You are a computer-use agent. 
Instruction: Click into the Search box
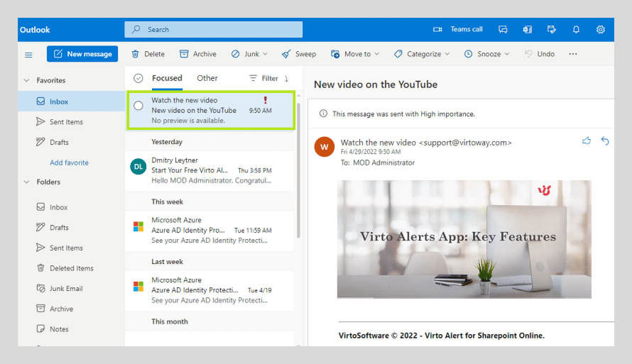[x=213, y=29]
